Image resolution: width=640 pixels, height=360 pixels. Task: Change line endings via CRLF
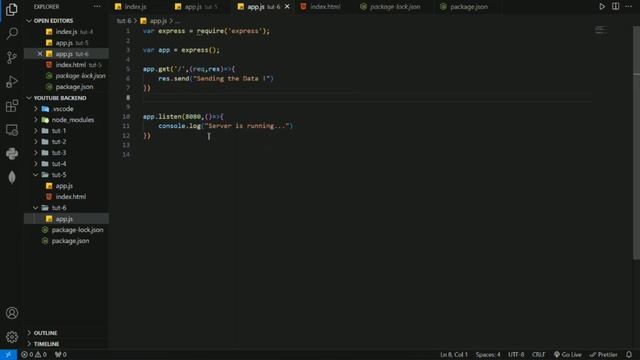pos(538,355)
